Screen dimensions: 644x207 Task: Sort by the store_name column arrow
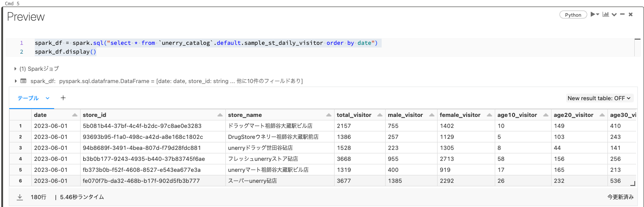point(328,115)
